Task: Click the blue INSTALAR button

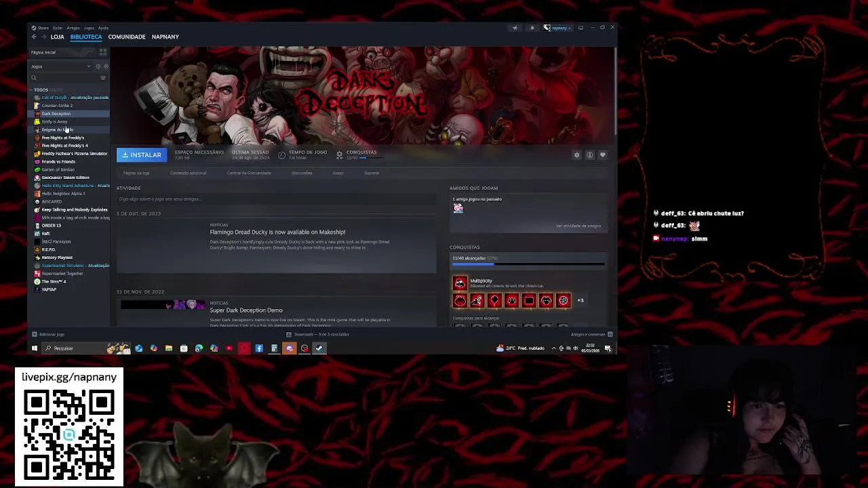Action: pyautogui.click(x=142, y=155)
